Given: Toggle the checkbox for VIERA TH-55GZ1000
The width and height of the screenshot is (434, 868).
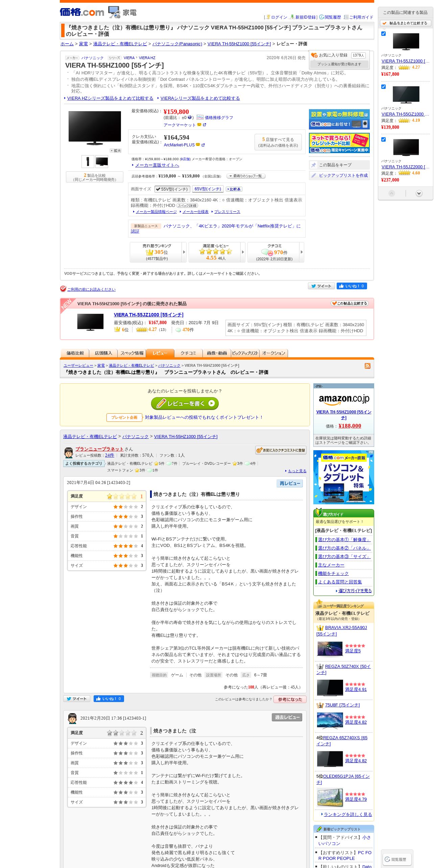Looking at the screenshot, I should point(383,87).
